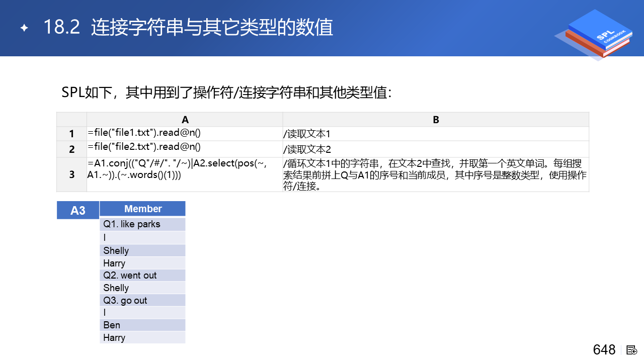Select the last "Harry" row below Ben
Image resolution: width=644 pixels, height=362 pixels.
pos(143,337)
